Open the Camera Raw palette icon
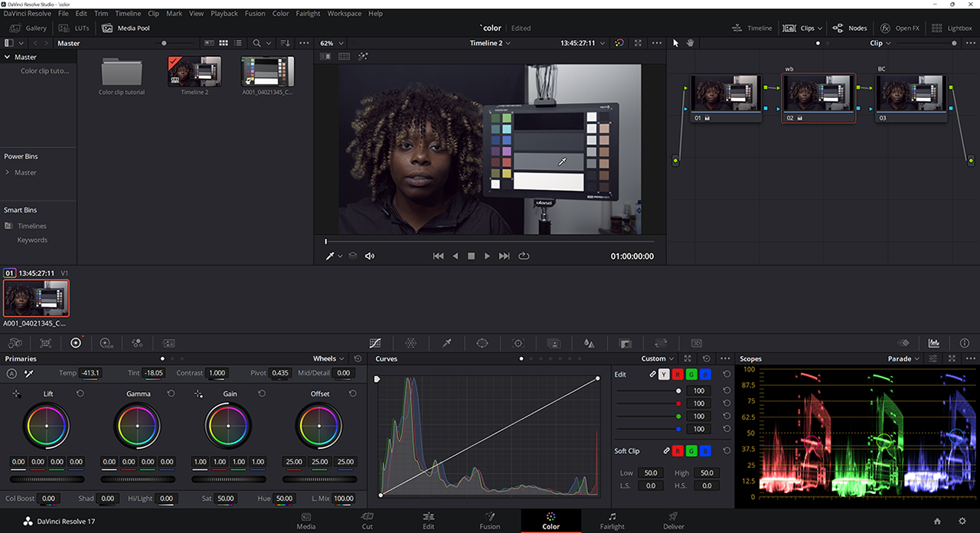 click(15, 343)
